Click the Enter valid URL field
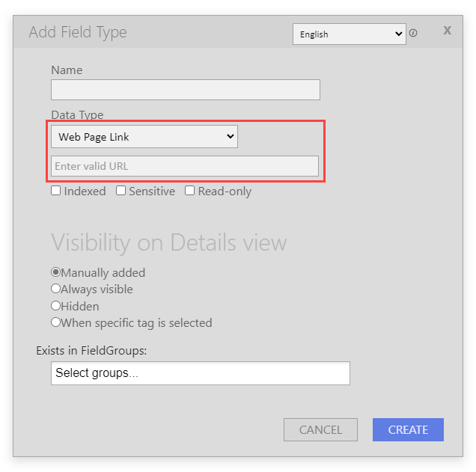The height and width of the screenshot is (472, 476). pyautogui.click(x=185, y=166)
